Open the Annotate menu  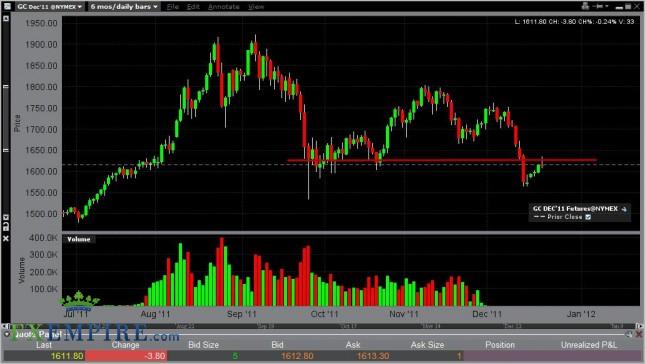click(224, 7)
